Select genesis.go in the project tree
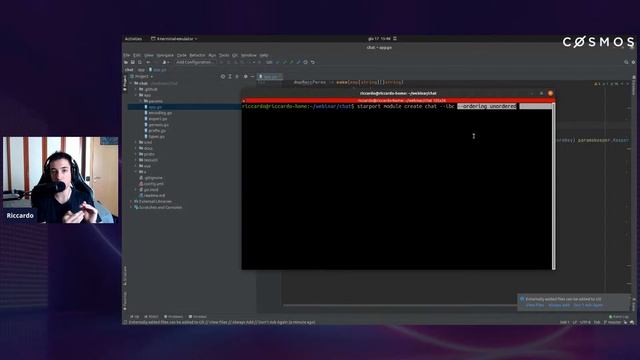The image size is (640, 360). click(x=158, y=125)
